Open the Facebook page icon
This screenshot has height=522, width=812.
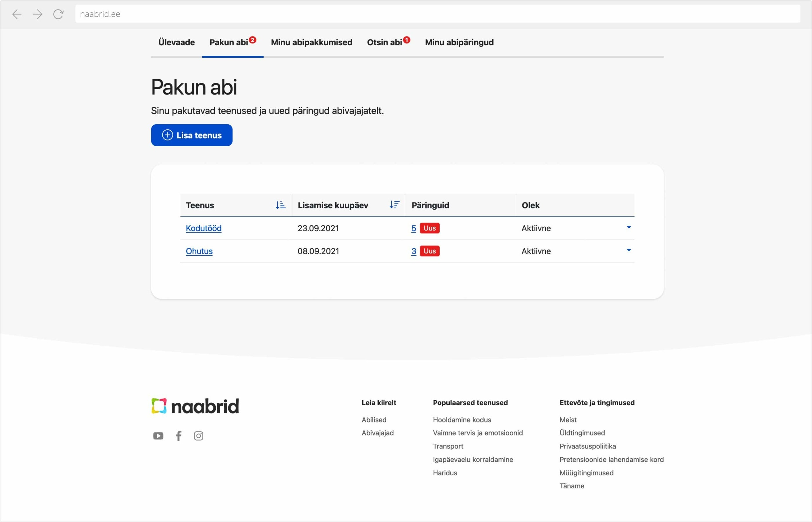(x=179, y=436)
